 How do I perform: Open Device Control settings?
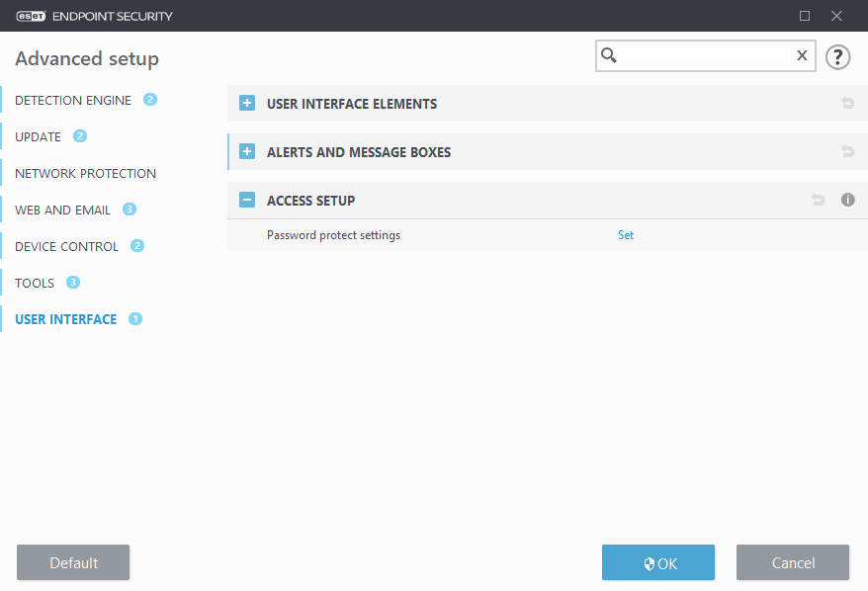(66, 246)
